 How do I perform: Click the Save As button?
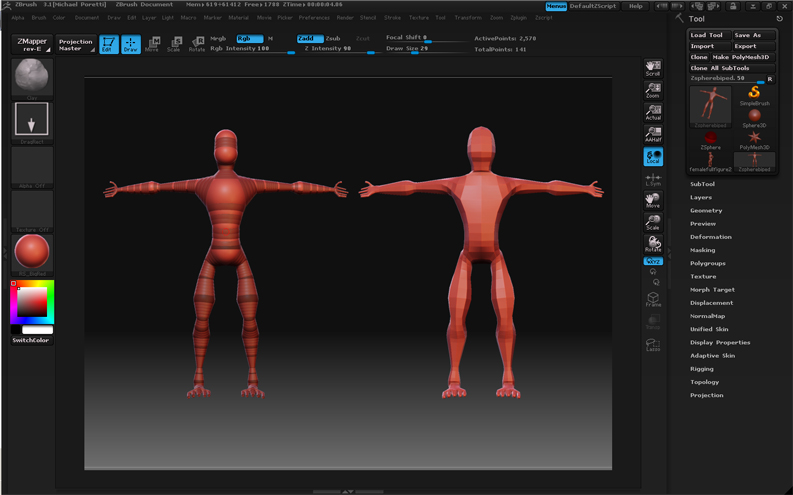pos(754,35)
